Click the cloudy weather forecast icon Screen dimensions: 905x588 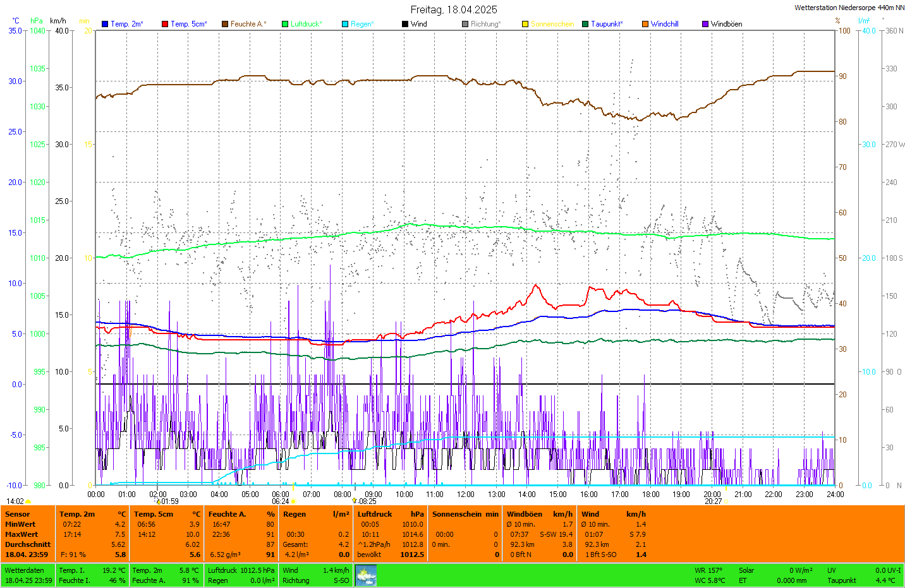coord(366,575)
